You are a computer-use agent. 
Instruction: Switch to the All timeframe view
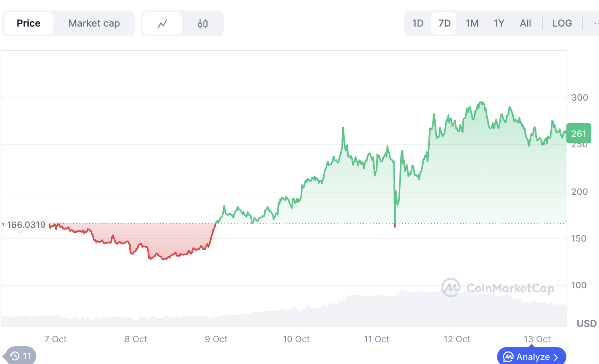(525, 23)
